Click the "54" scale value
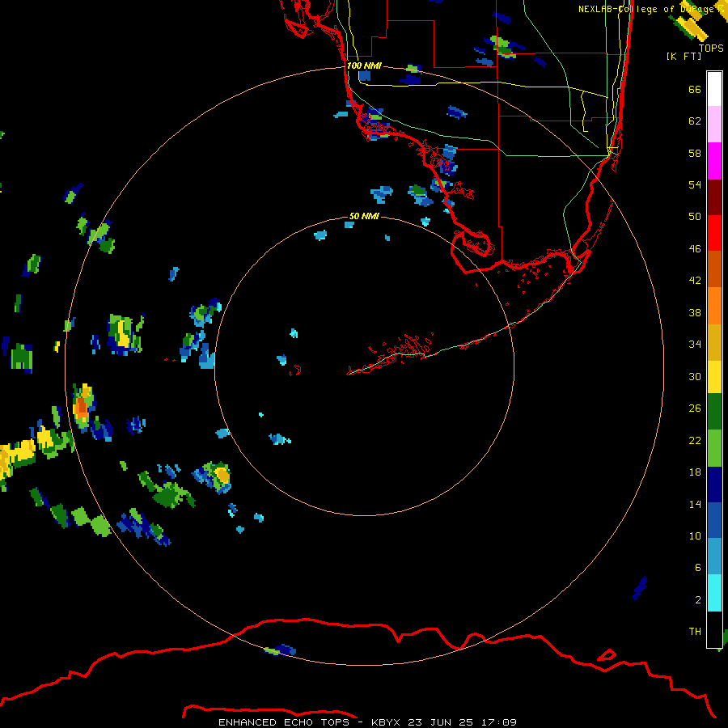 pos(695,184)
